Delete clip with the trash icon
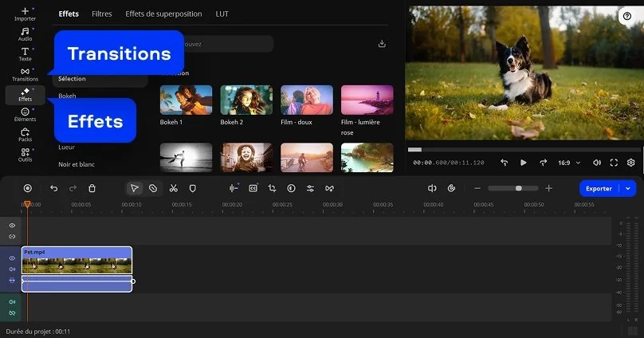The width and height of the screenshot is (644, 338). click(x=92, y=188)
